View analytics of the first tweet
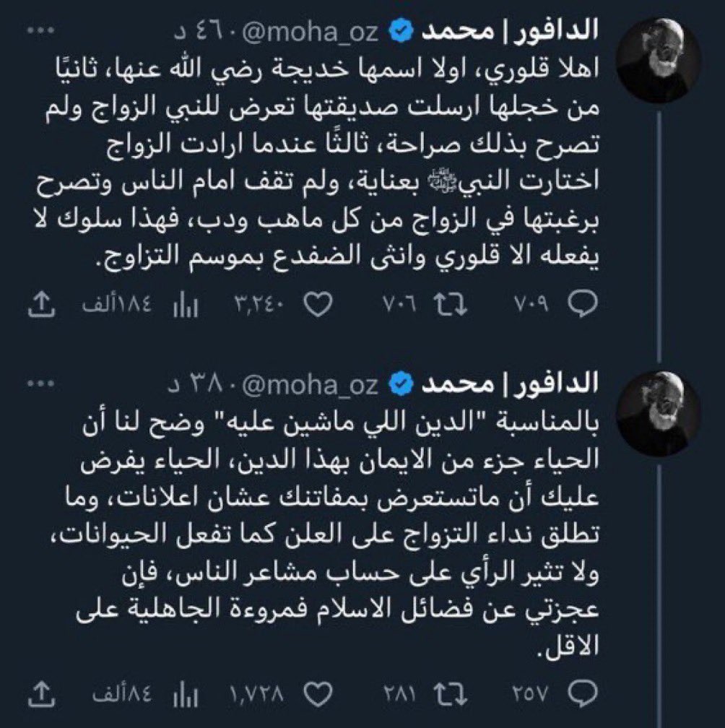 click(186, 305)
